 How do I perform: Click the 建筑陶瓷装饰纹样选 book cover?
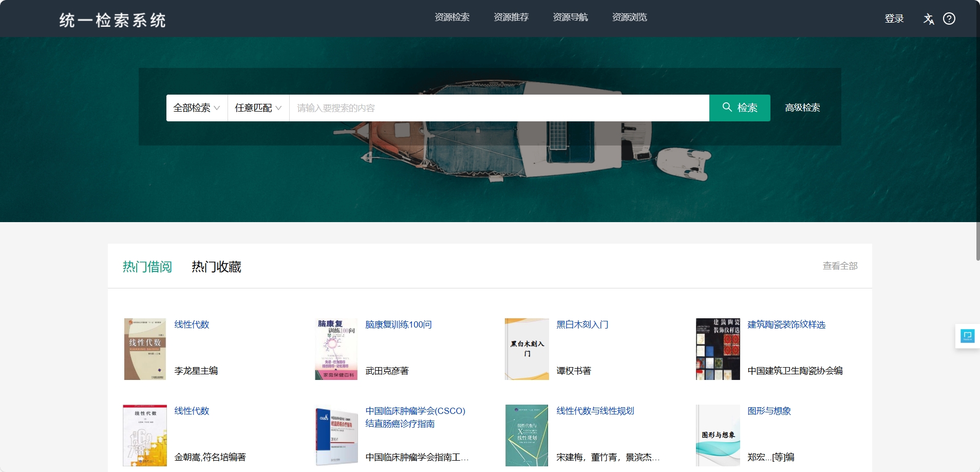pyautogui.click(x=718, y=349)
